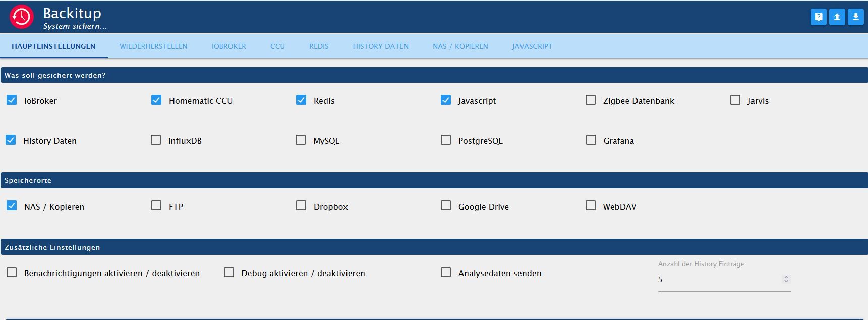This screenshot has width=868, height=320.
Task: Tick the Jarvis checkbox
Action: [735, 100]
